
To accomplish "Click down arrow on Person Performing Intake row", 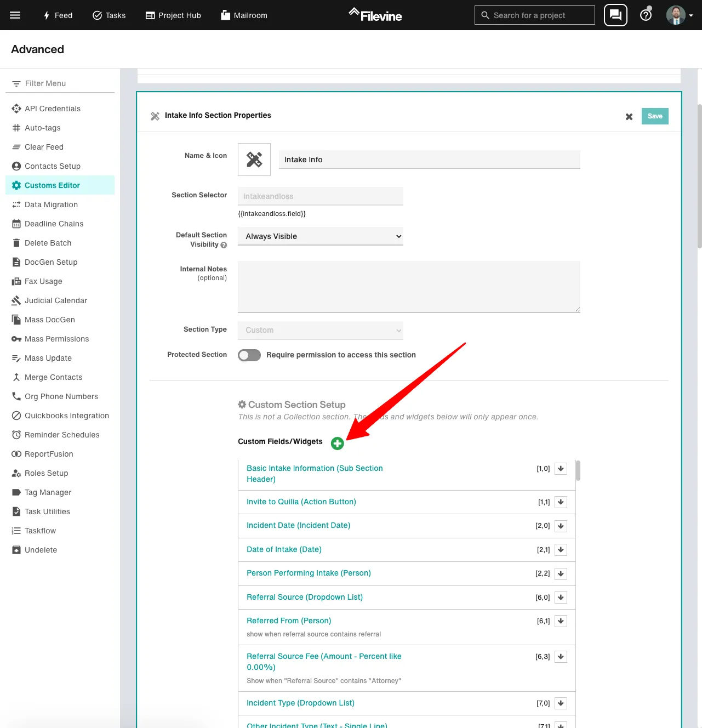I will click(x=561, y=573).
